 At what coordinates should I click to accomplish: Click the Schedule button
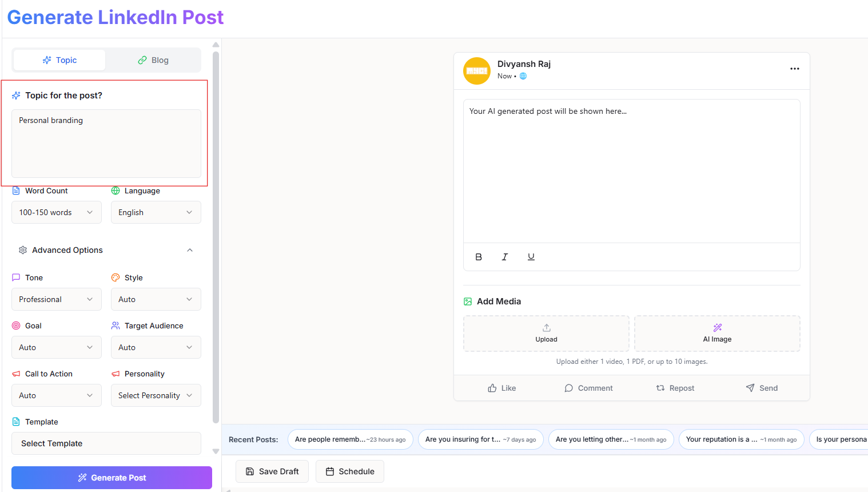pyautogui.click(x=350, y=471)
